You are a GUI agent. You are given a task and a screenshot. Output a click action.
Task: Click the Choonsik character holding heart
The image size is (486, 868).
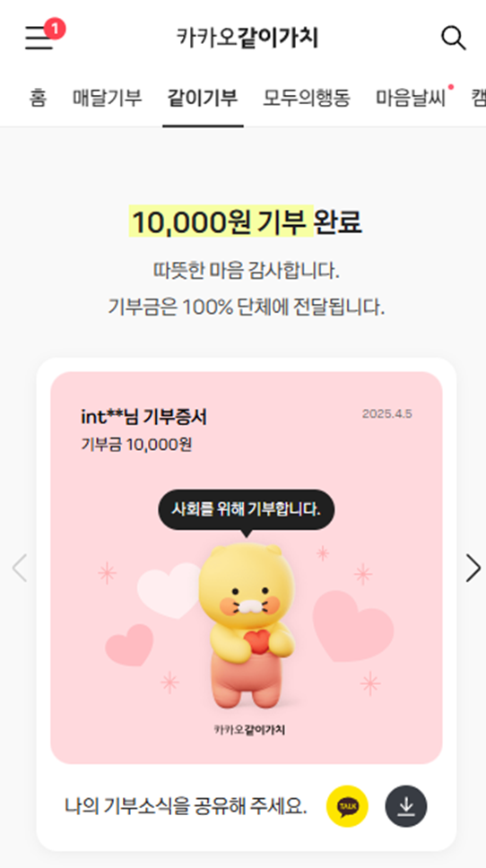pos(247,624)
